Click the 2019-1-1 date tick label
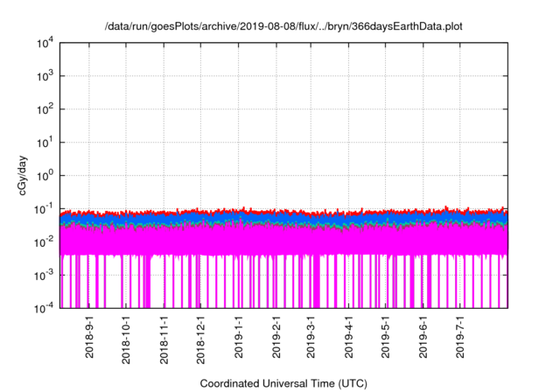The width and height of the screenshot is (560, 392). pos(238,337)
